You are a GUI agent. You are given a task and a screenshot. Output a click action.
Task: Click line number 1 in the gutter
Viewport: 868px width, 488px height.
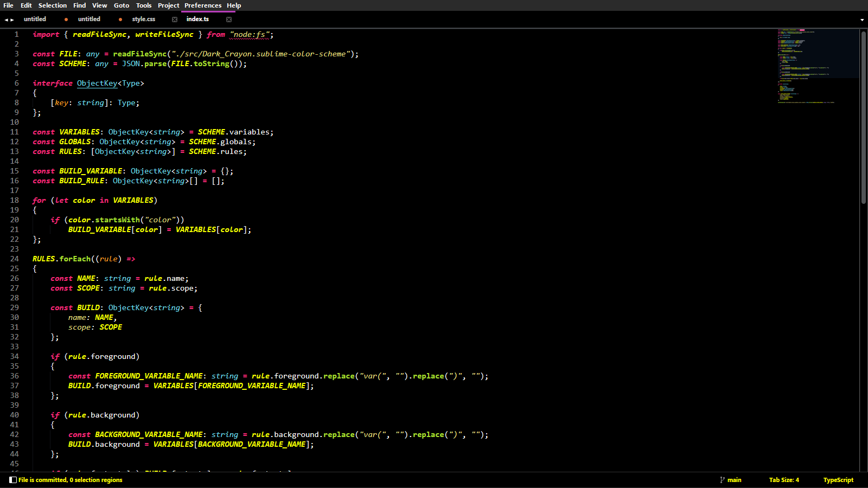[x=16, y=34]
